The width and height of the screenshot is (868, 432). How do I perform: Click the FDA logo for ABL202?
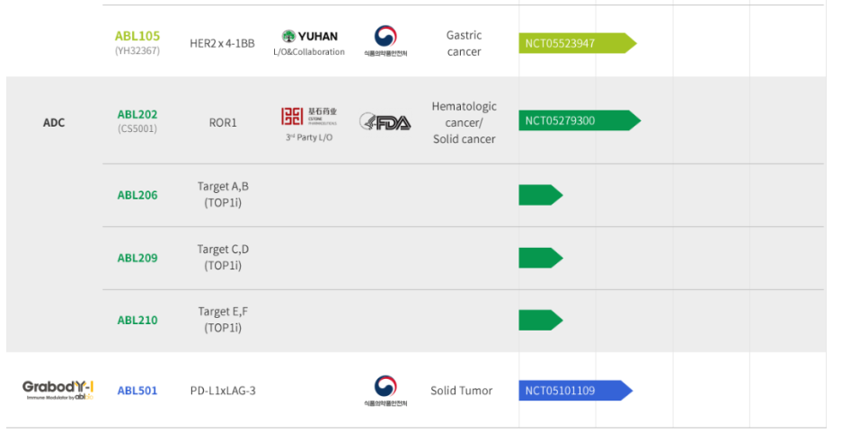point(385,121)
